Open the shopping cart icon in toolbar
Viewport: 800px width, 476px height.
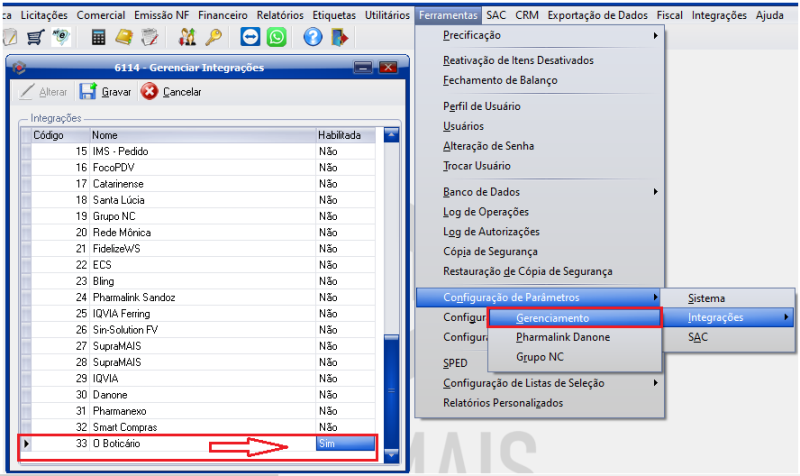click(34, 38)
